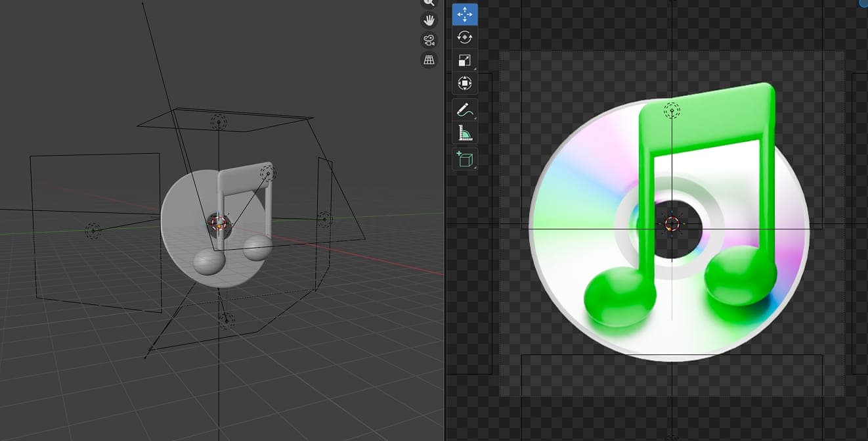Click the pan view hand icon
The width and height of the screenshot is (868, 441).
429,20
